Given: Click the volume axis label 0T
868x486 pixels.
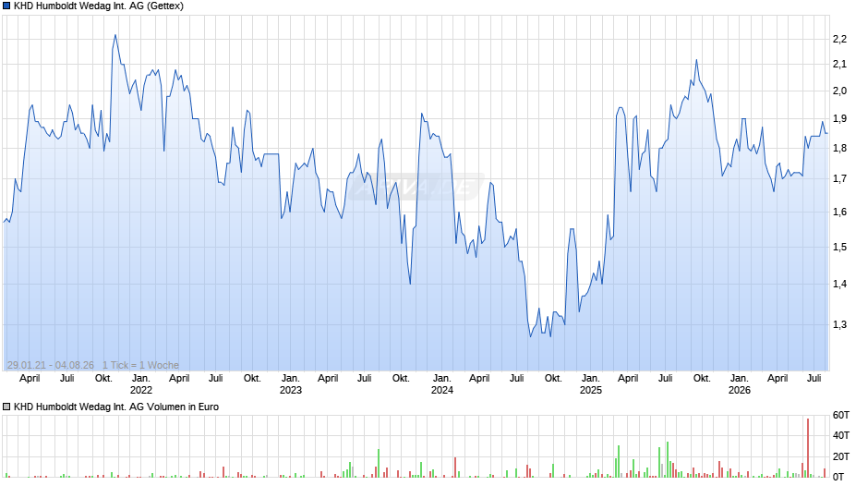Looking at the screenshot, I should (x=838, y=477).
